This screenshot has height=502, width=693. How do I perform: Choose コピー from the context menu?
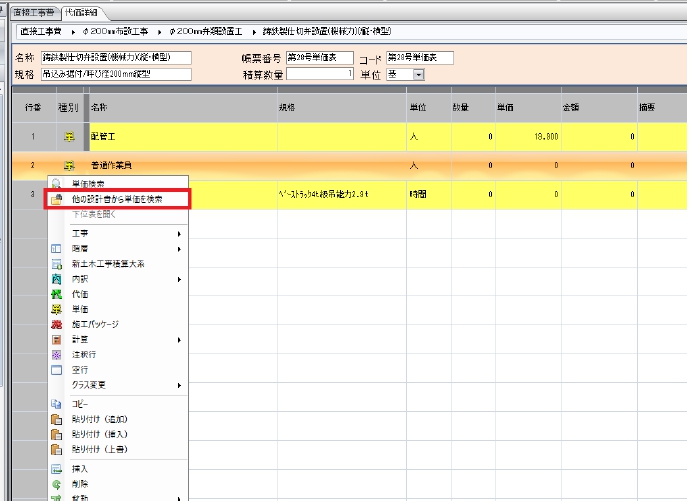pyautogui.click(x=80, y=403)
